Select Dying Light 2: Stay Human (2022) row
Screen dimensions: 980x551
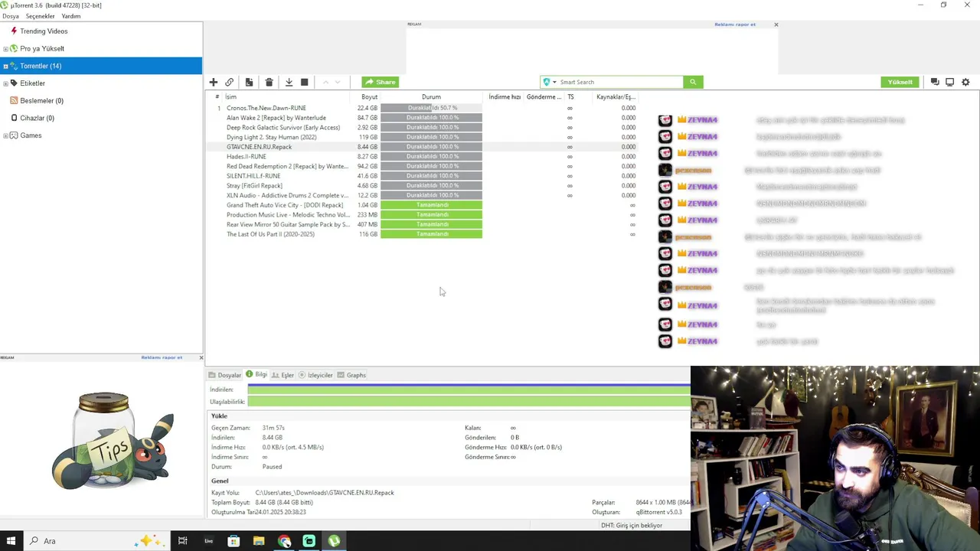(x=421, y=137)
